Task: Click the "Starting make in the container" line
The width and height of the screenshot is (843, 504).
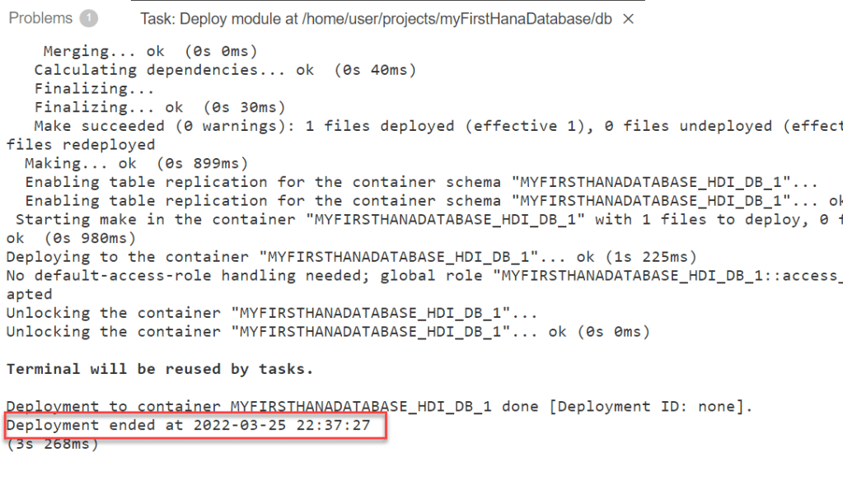Action: tap(412, 219)
